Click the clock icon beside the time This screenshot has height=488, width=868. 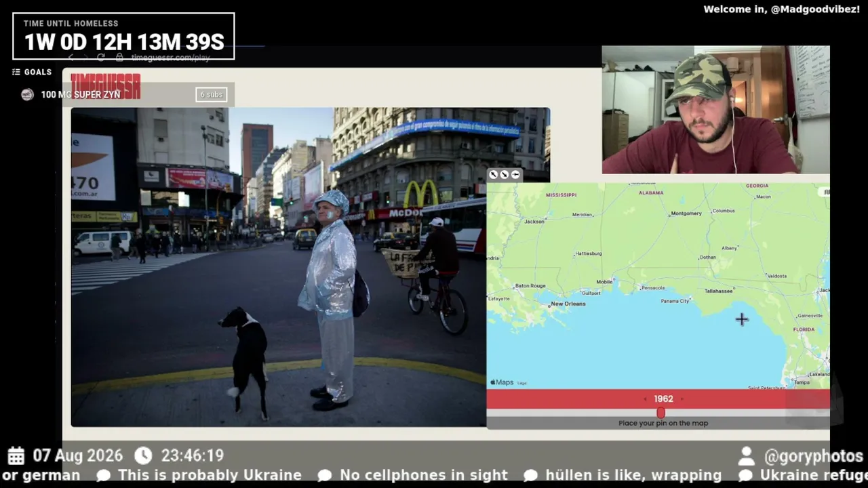(x=143, y=455)
